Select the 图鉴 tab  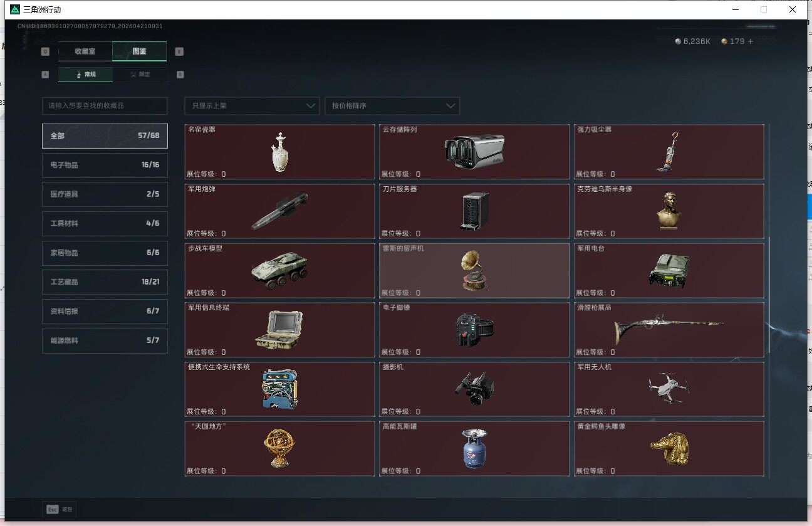139,51
